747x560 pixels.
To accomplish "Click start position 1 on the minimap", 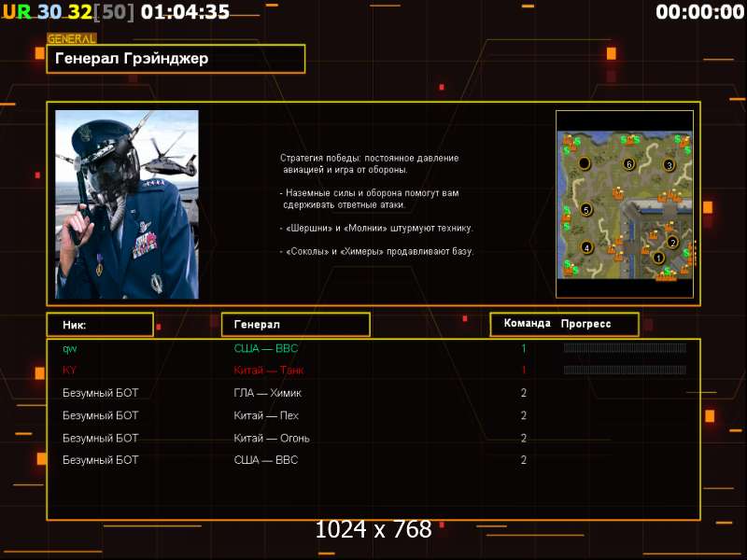I will [657, 258].
